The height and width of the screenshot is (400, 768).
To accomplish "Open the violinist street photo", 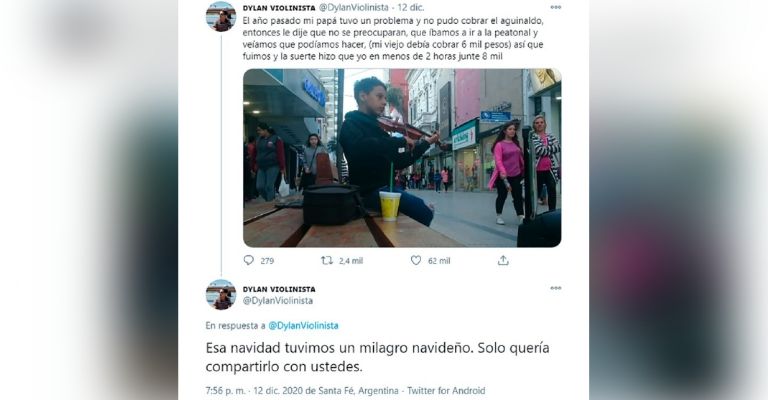I will (x=402, y=158).
